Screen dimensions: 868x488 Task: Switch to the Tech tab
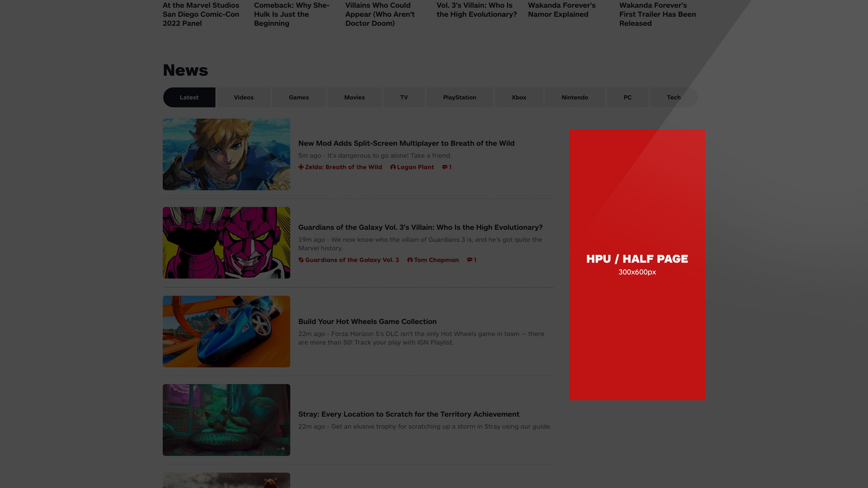point(673,97)
